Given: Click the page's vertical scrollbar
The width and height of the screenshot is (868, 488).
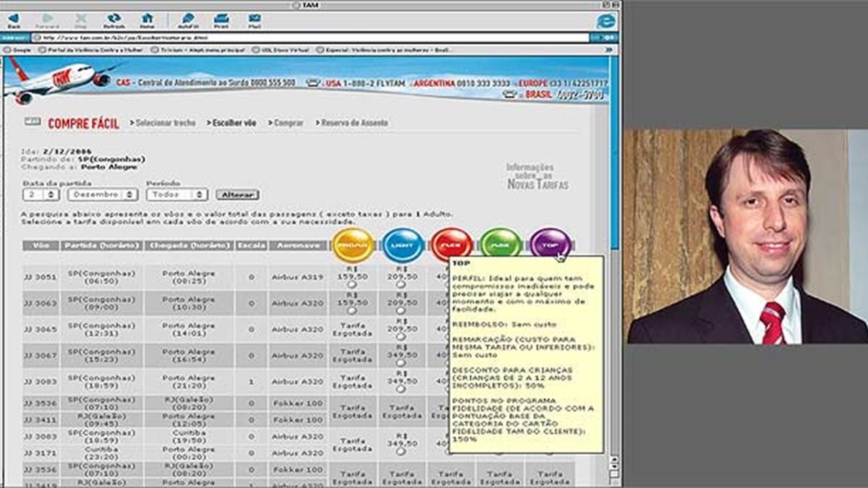Looking at the screenshot, I should [x=615, y=257].
